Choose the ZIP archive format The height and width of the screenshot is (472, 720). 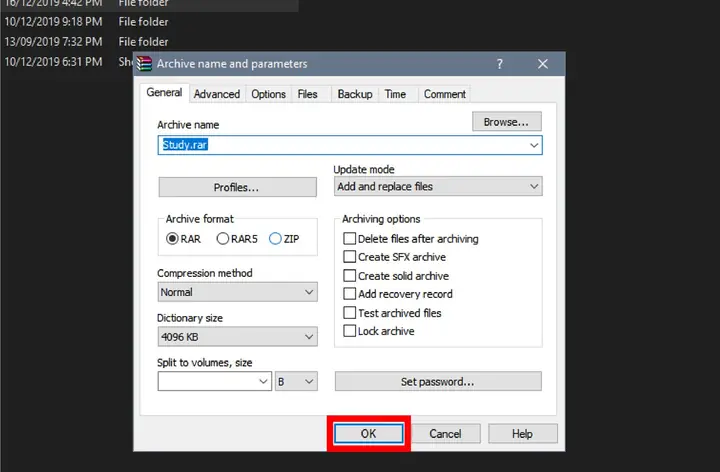tap(275, 239)
